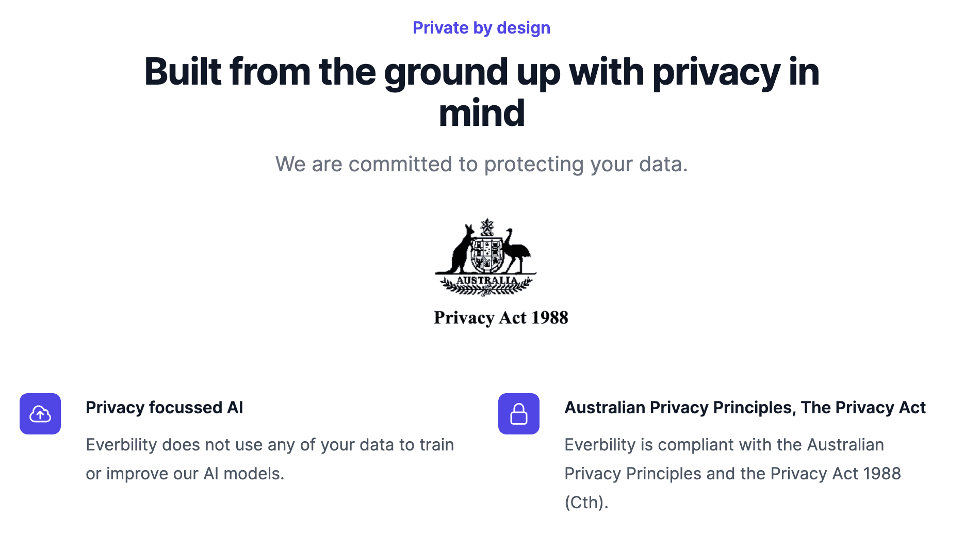Select the word "Everbility" in the AI paragraph
Image resolution: width=980 pixels, height=549 pixels.
point(121,445)
